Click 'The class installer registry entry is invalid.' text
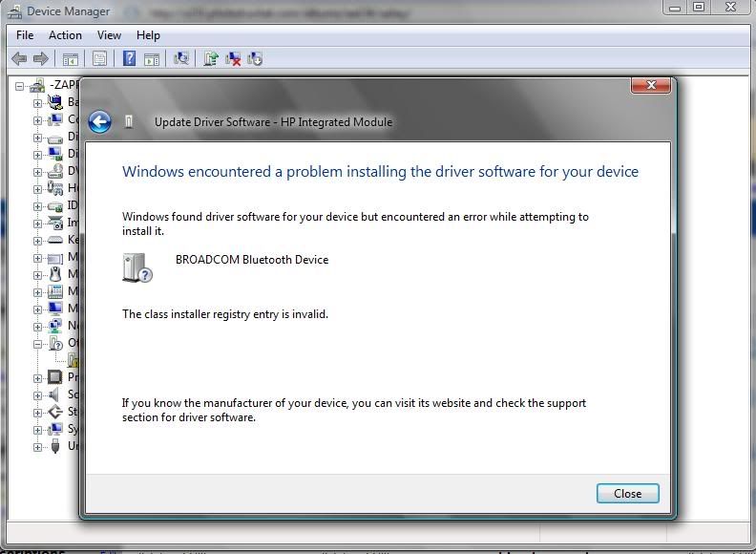Viewport: 756px width, 554px height. pos(225,314)
